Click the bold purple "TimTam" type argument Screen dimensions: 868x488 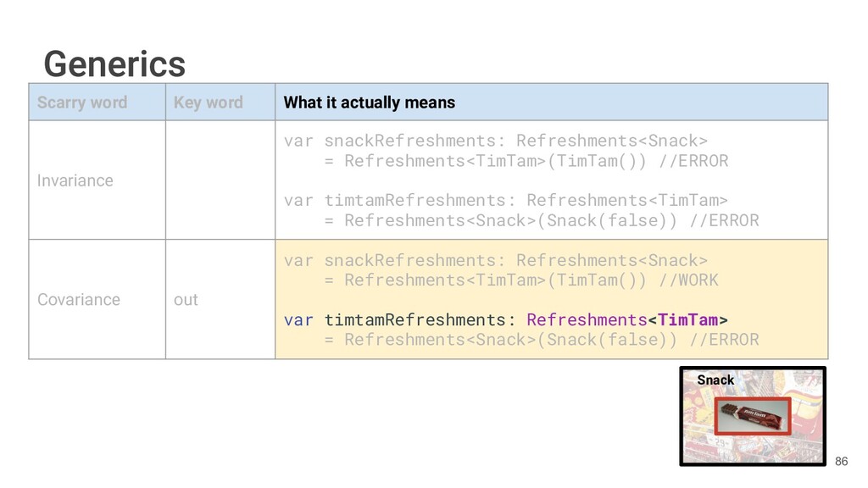tap(687, 319)
